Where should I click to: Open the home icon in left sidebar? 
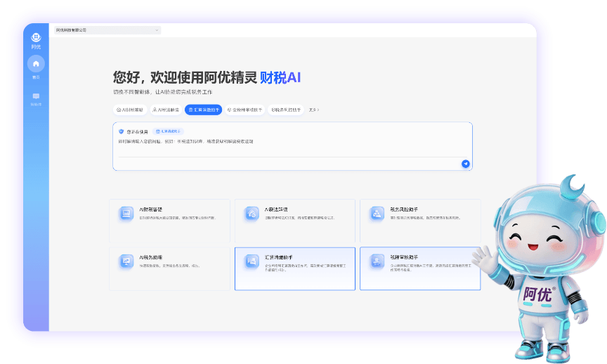tap(36, 63)
